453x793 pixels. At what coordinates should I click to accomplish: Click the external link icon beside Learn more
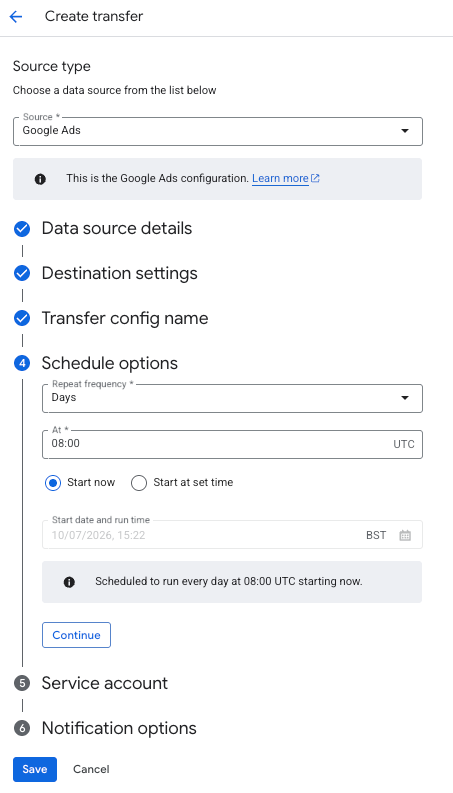tap(315, 178)
